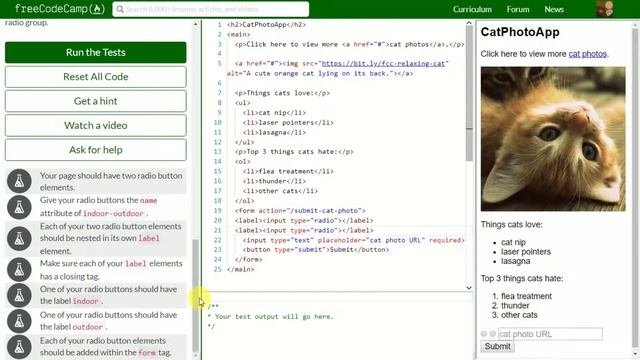Click line 1 CatPhotoApp h2 code
The height and width of the screenshot is (360, 640).
[x=266, y=24]
